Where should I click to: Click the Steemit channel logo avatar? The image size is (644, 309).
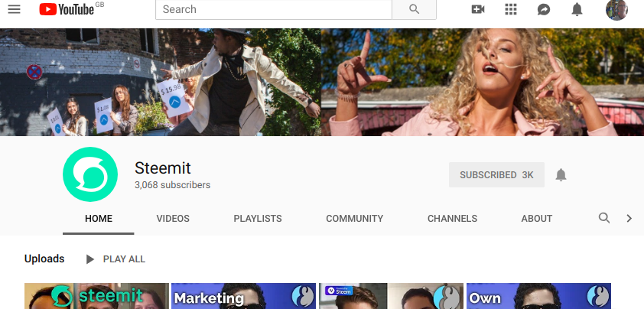coord(90,174)
